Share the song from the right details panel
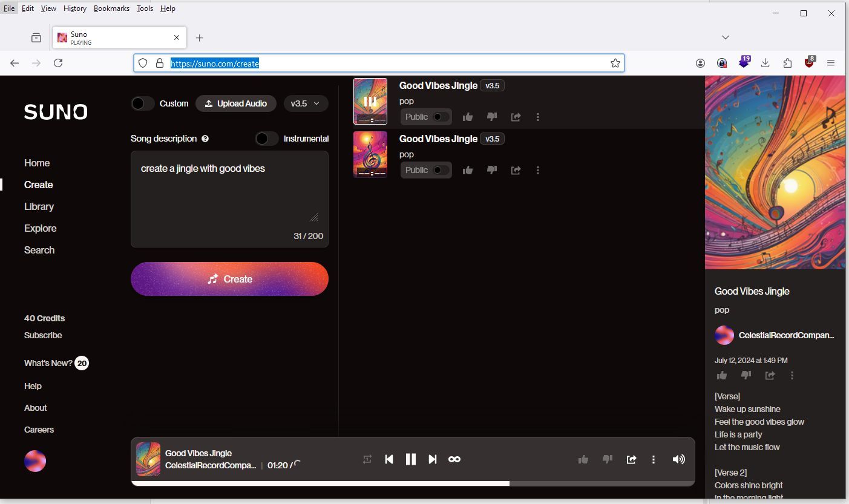 [x=770, y=375]
